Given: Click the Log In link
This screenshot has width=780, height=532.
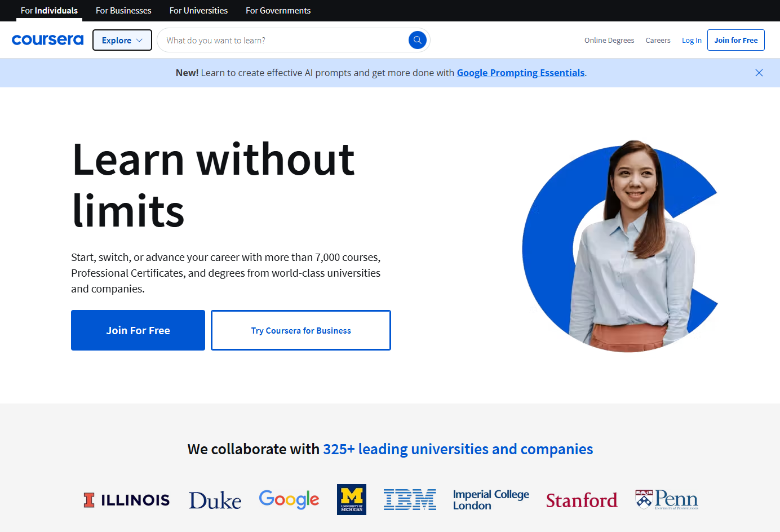Looking at the screenshot, I should pos(692,40).
